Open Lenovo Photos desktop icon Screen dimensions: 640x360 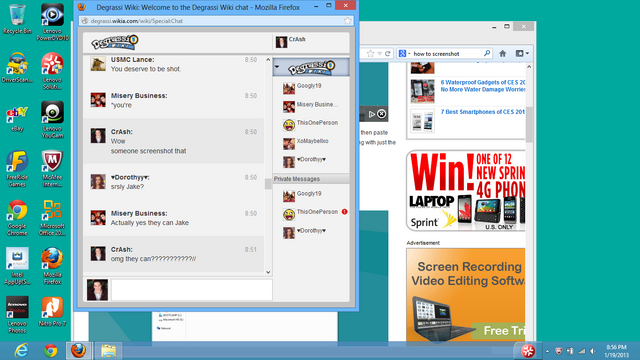click(x=17, y=315)
